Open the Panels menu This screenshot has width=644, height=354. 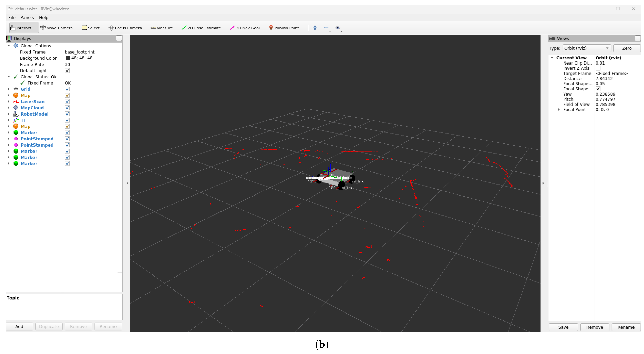[x=27, y=17]
